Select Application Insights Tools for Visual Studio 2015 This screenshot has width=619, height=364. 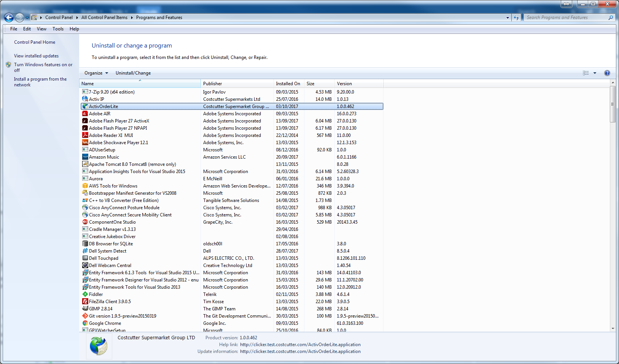coord(231,171)
